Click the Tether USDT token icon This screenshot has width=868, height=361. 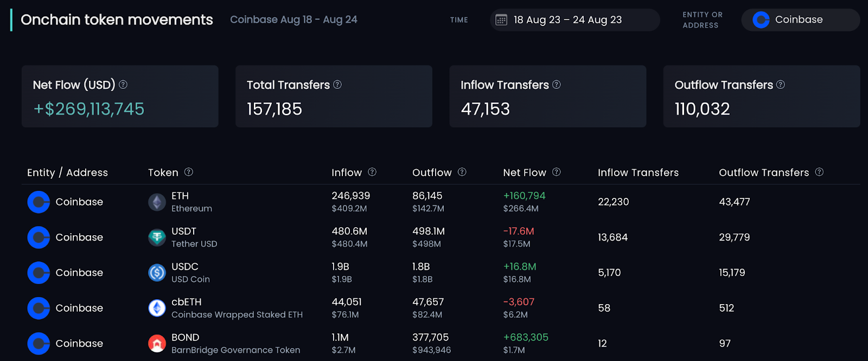(157, 237)
